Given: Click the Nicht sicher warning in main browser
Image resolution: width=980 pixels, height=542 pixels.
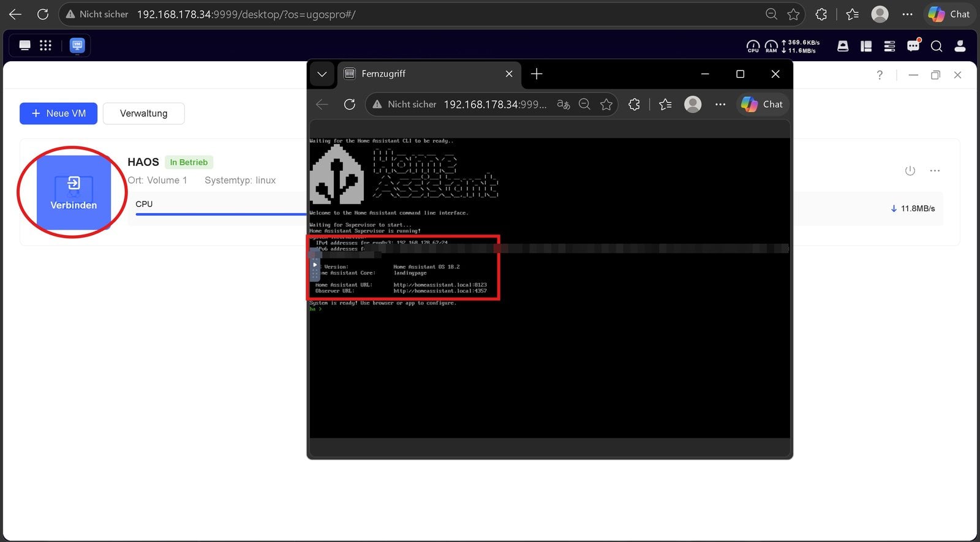Looking at the screenshot, I should (97, 14).
